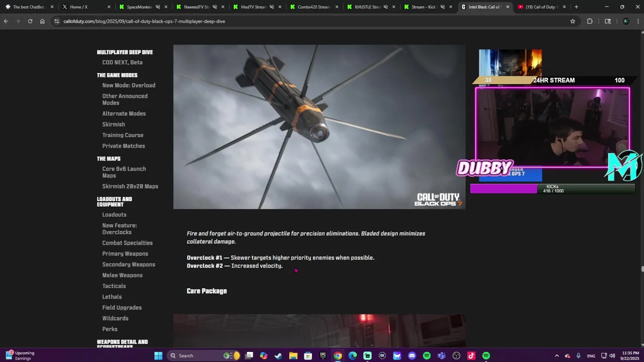Open Microsoft Store from the taskbar

(x=308, y=355)
